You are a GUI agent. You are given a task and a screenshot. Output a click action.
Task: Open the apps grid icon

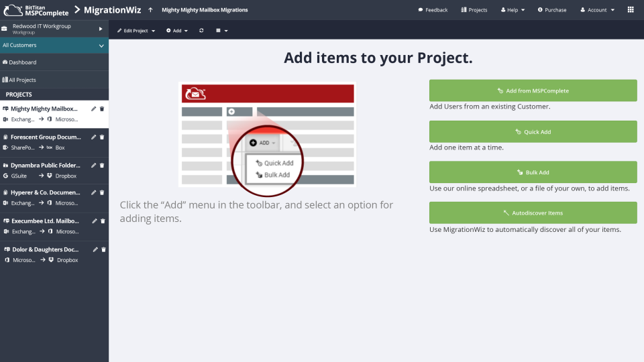coord(631,10)
